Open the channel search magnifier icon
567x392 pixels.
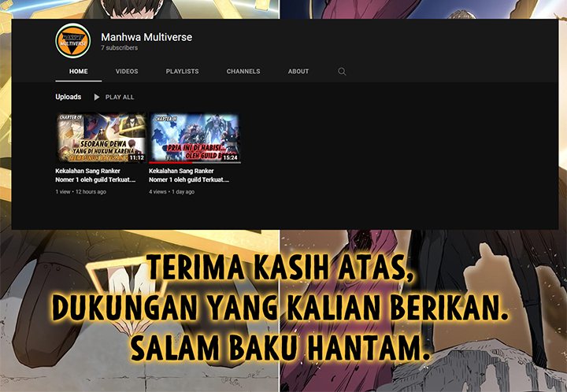tap(342, 72)
